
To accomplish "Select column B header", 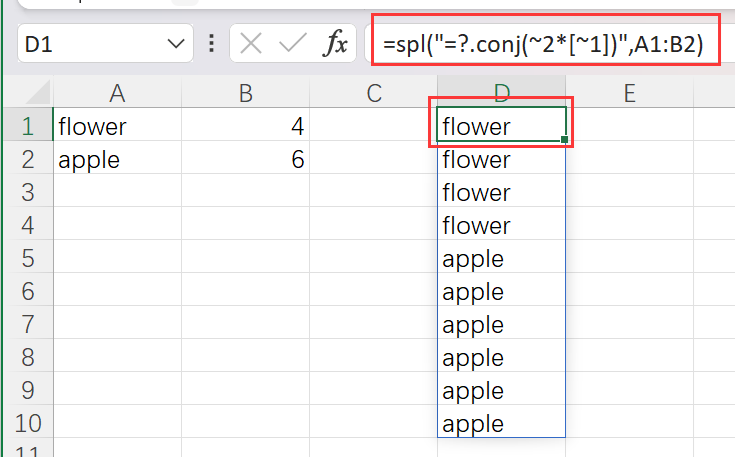I will [245, 93].
